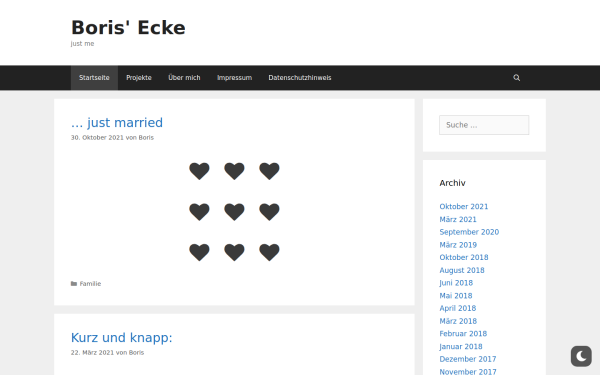Click the folder icon beside Familie
Screen dimensions: 600x375
click(x=74, y=284)
